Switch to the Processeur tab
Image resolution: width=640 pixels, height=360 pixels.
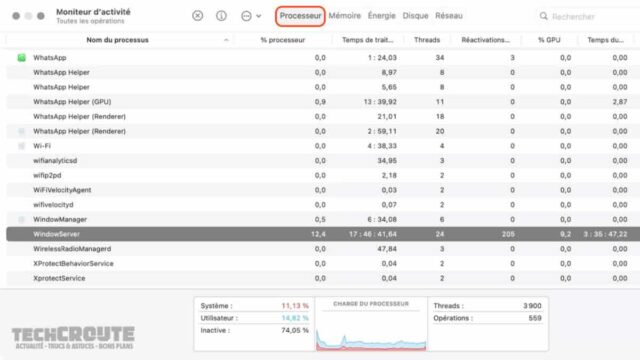pos(300,16)
